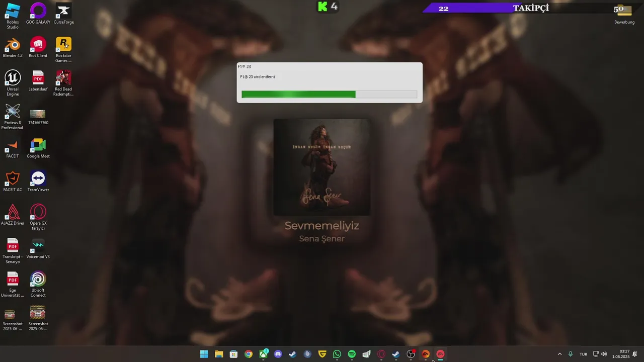Click the TeamViewer desktop icon

tap(38, 182)
